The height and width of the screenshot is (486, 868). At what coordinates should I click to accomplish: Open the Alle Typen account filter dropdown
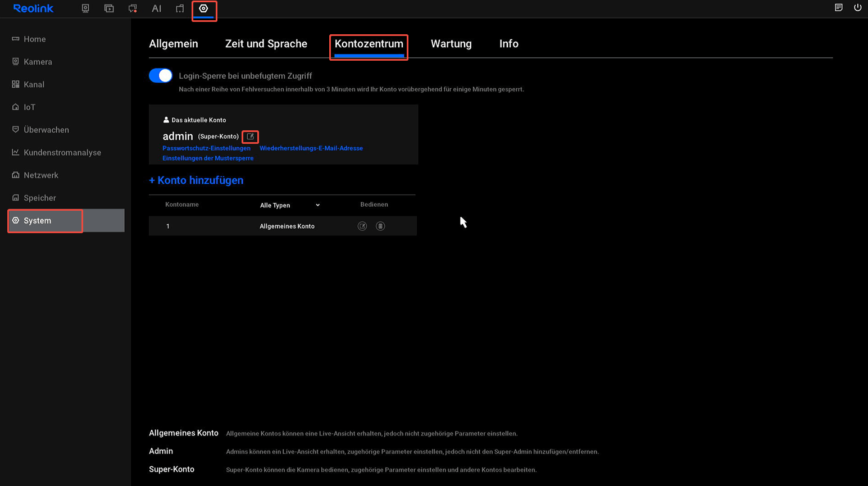[x=290, y=205]
